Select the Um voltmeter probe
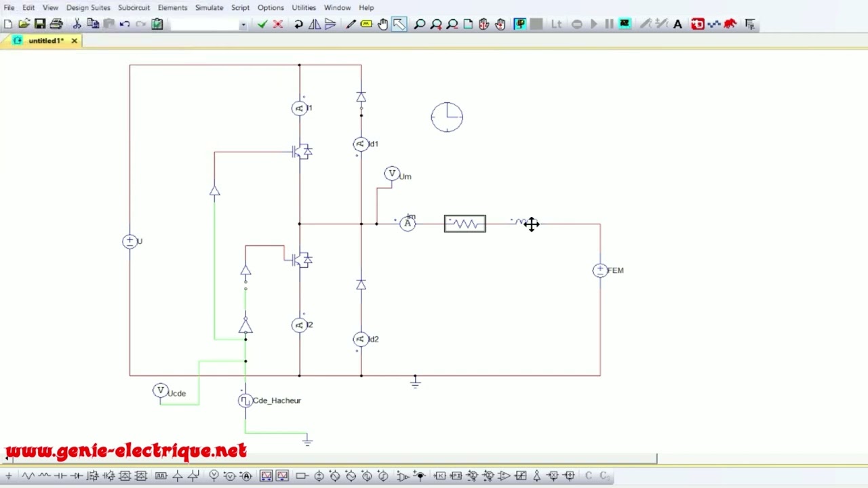868x488 pixels. [x=391, y=174]
